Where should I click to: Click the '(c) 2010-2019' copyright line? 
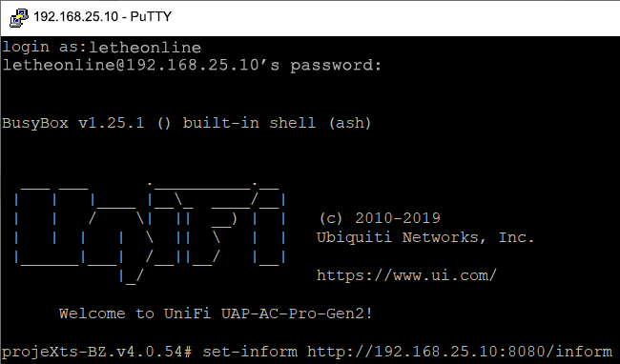(380, 218)
